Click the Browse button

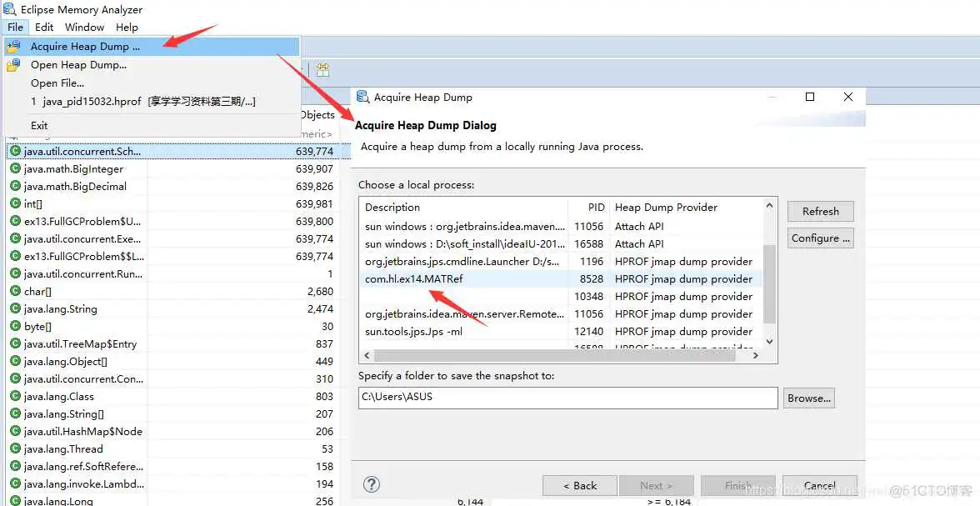click(x=808, y=398)
